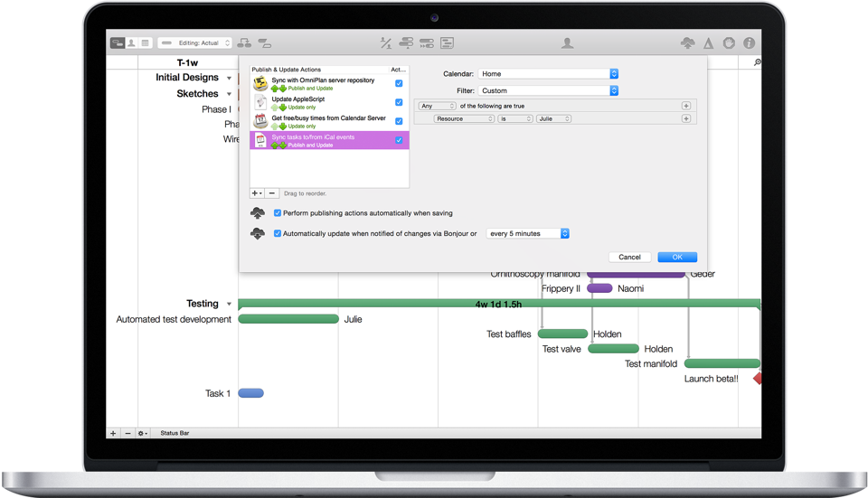Confirm with the OK button
This screenshot has height=498, width=868.
pyautogui.click(x=677, y=258)
